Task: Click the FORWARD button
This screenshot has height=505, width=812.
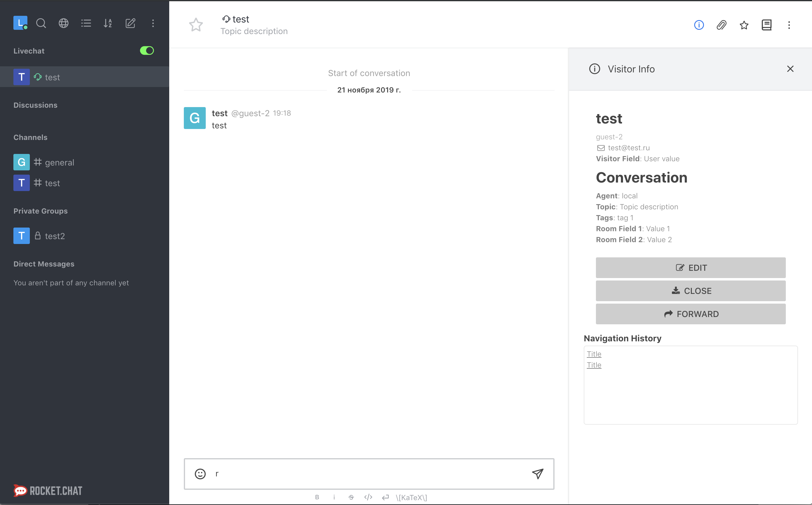Action: click(x=690, y=314)
